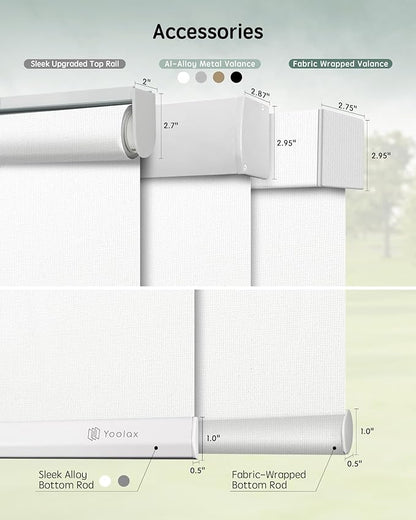Click the 2.75" fabric valance depth dimension
This screenshot has width=416, height=520.
347,106
